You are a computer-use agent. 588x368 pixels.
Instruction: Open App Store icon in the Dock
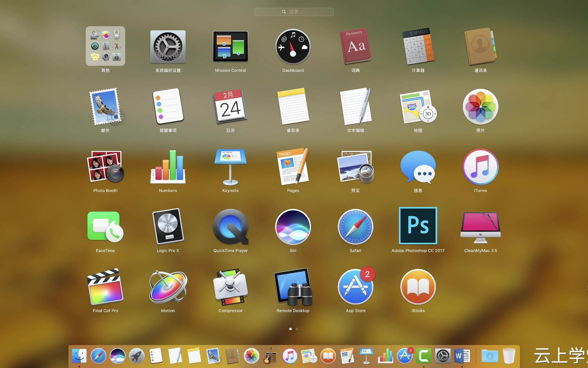[x=405, y=355]
